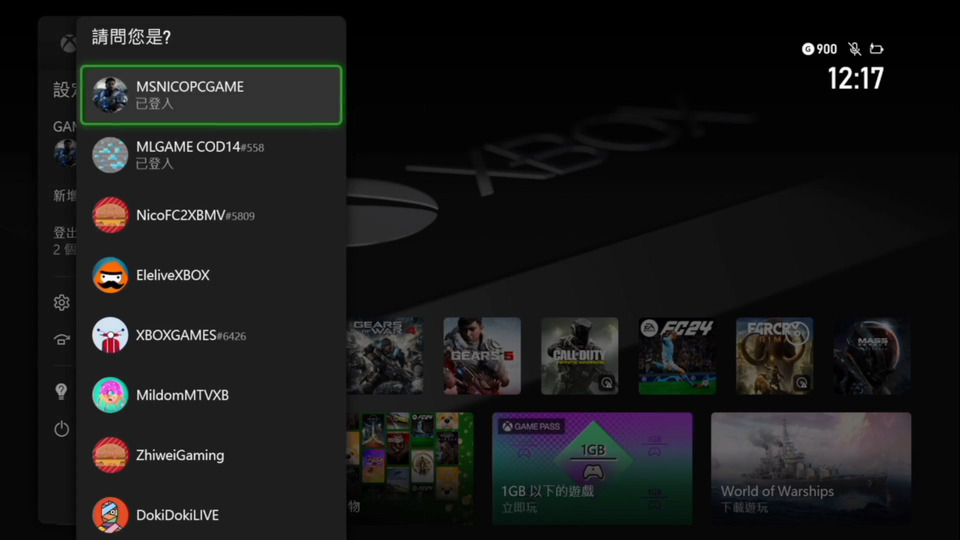Pick the NicoFC2XBMV profile

coord(211,215)
